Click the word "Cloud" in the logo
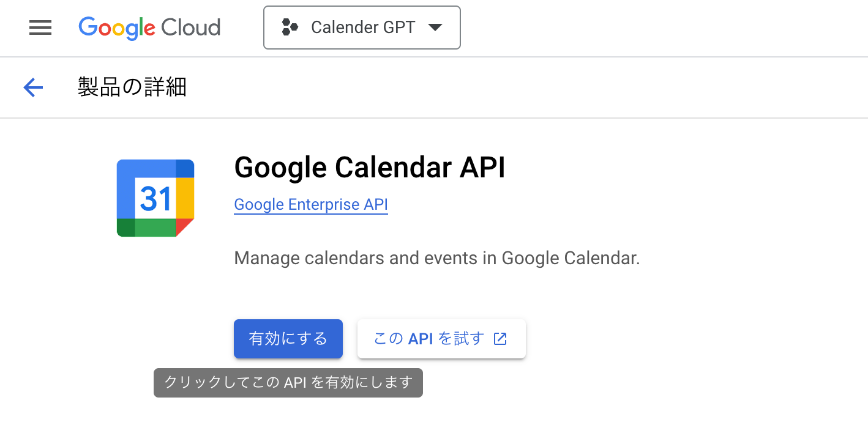This screenshot has width=868, height=433. coord(190,28)
